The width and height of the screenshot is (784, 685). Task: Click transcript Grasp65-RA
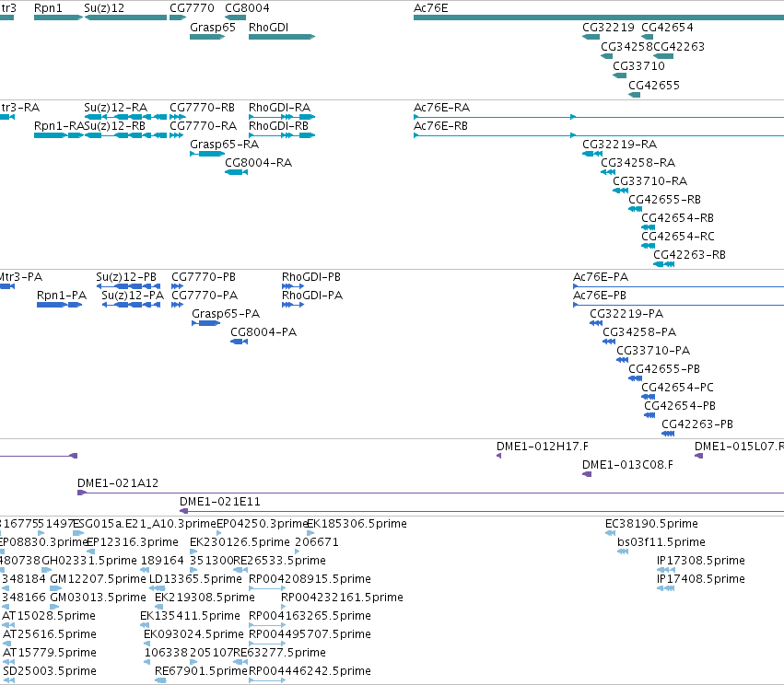(225, 145)
